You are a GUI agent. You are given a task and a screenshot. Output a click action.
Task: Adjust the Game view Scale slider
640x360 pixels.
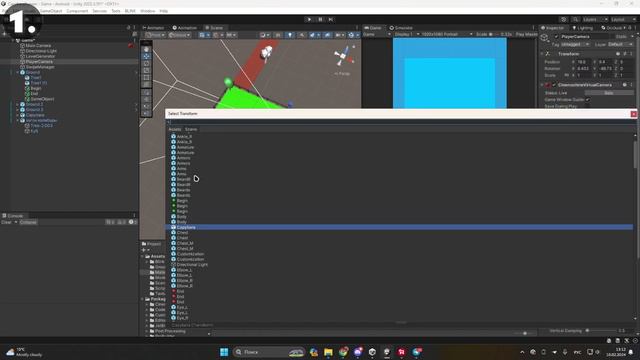pos(494,34)
